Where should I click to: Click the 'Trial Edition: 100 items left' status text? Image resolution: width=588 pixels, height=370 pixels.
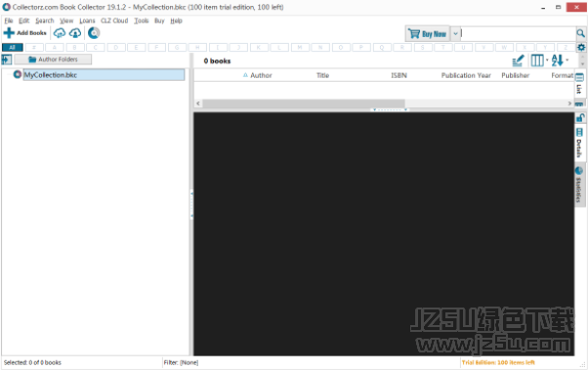coord(498,362)
